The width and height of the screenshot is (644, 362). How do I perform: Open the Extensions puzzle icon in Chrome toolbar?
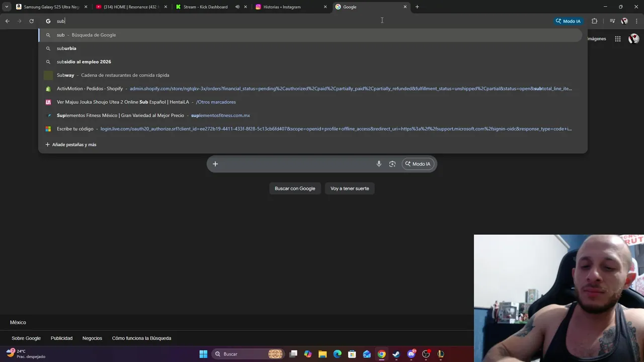595,21
